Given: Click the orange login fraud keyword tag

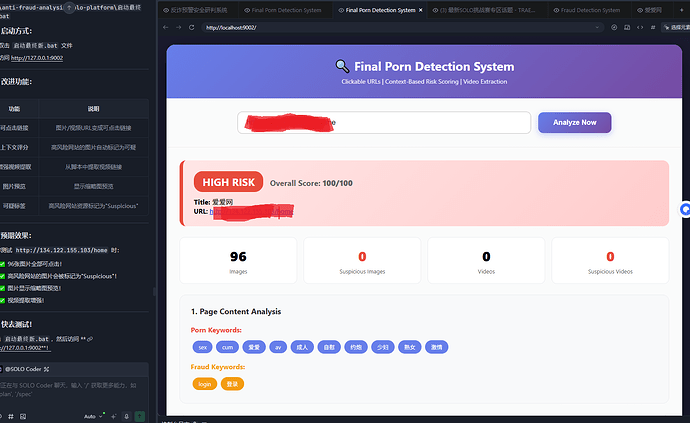Looking at the screenshot, I should [x=205, y=384].
